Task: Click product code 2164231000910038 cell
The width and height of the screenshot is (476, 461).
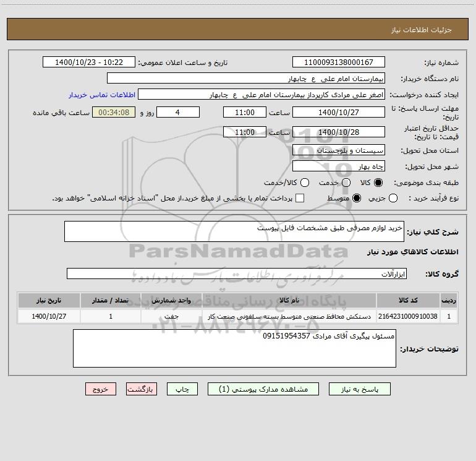Action: [408, 316]
